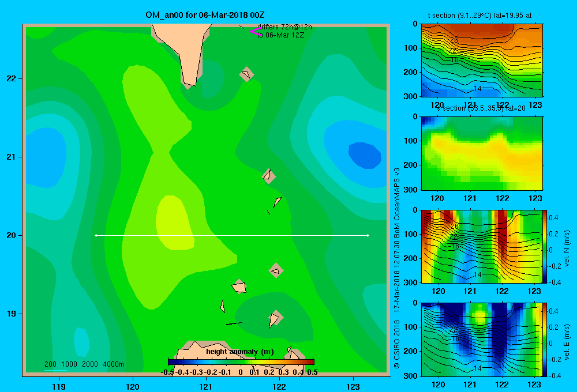Click depth label 300 on salinity section
The image size is (577, 392).
coord(410,190)
